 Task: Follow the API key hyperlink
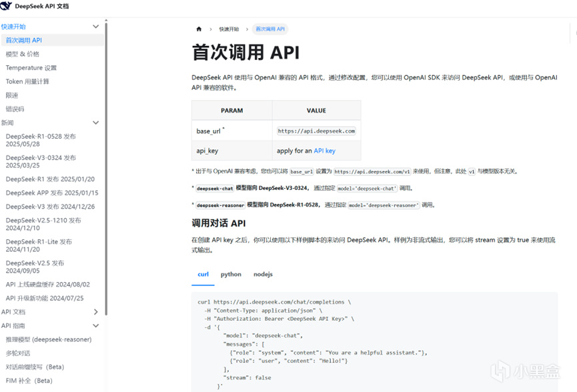pyautogui.click(x=324, y=151)
